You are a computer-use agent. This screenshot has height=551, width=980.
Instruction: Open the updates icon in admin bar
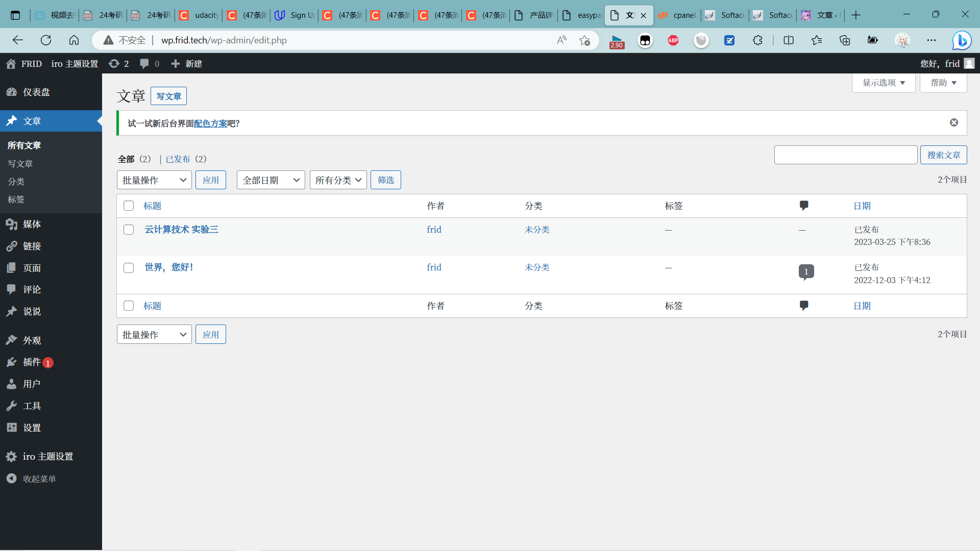pyautogui.click(x=114, y=64)
